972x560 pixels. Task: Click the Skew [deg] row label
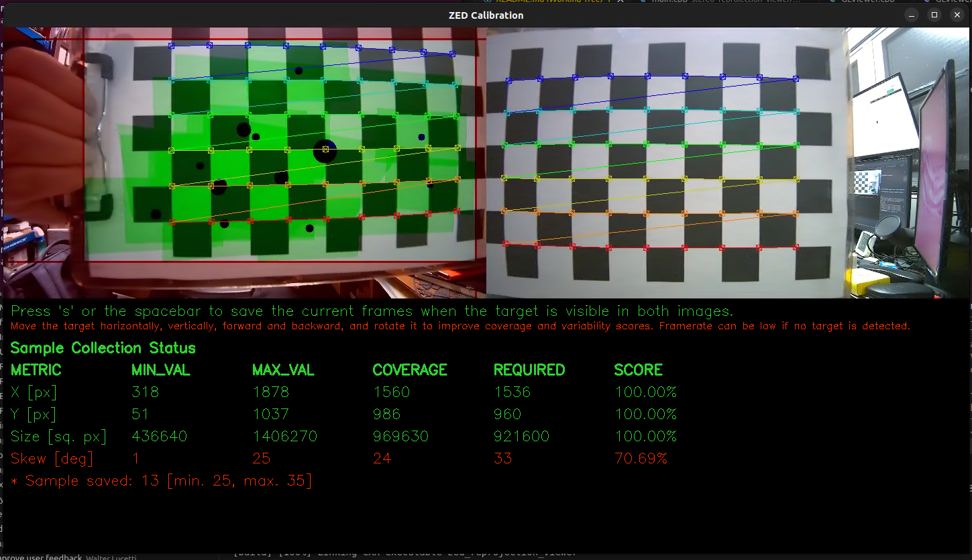[52, 459]
